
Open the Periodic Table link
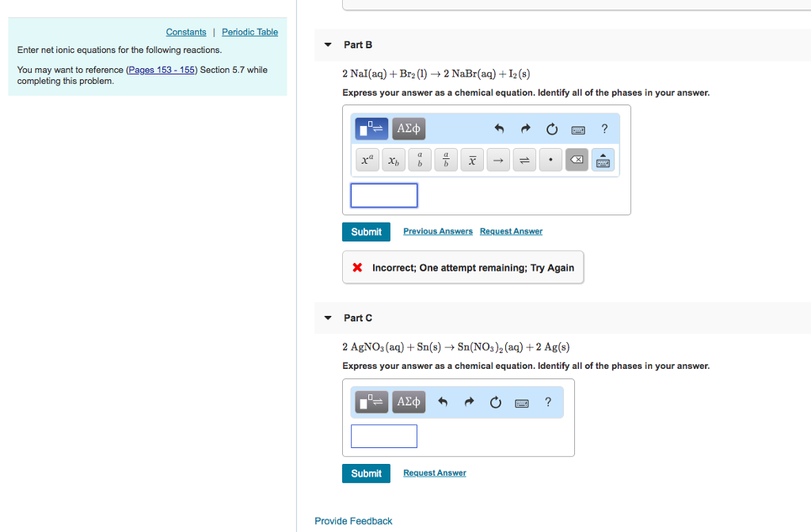coord(249,32)
